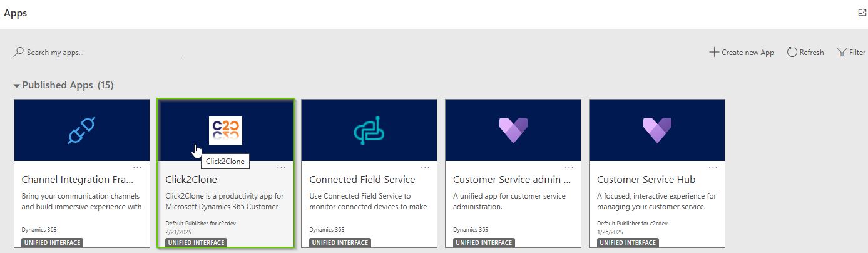Open the Filter options

(851, 53)
